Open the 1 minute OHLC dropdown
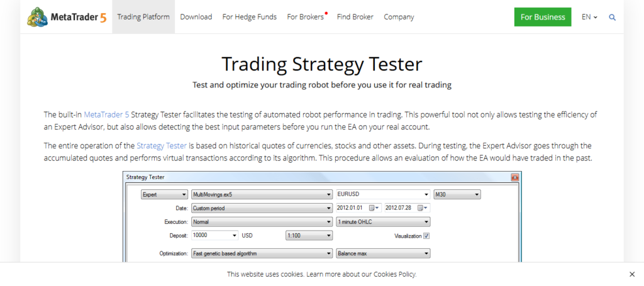The height and width of the screenshot is (286, 644). [383, 222]
